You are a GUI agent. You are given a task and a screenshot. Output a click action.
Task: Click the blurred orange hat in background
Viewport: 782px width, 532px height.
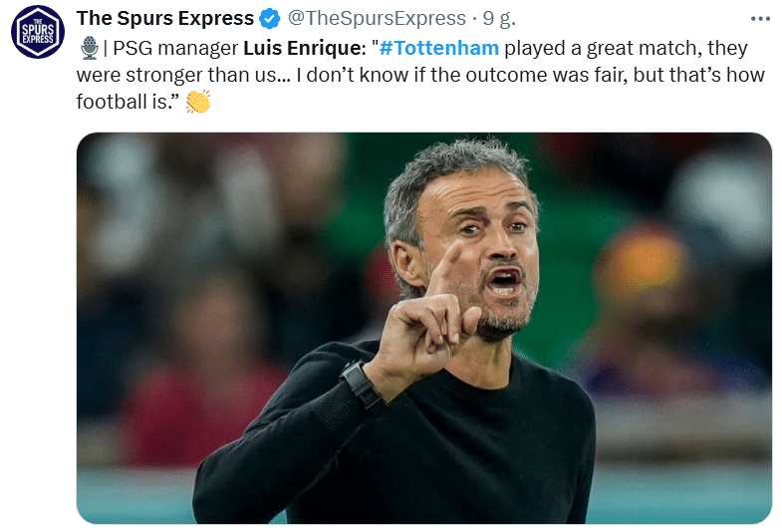pos(644,260)
